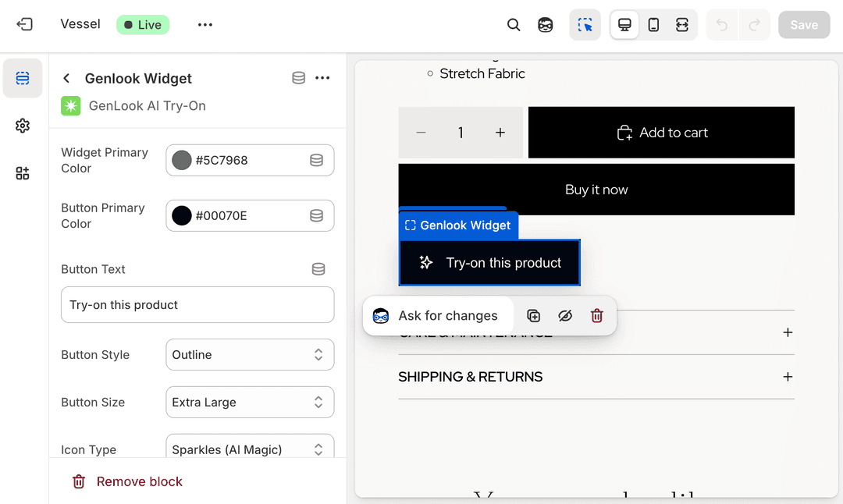
Task: Click the Save button
Action: [804, 24]
